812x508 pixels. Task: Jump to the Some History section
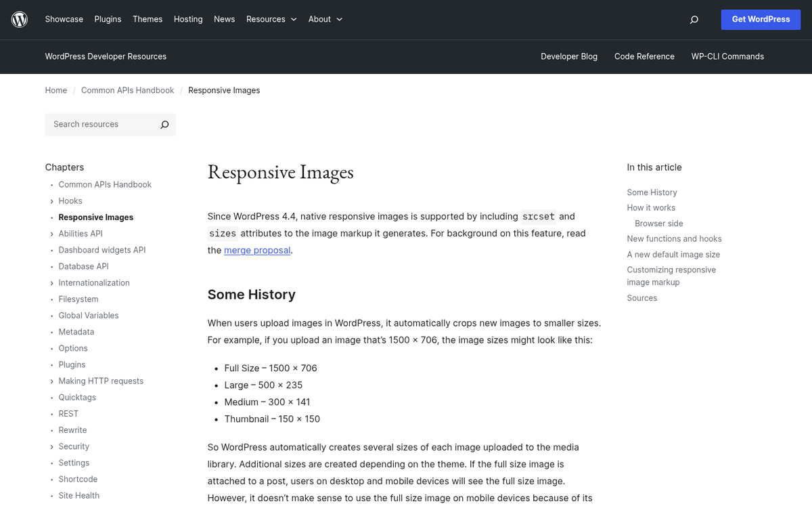point(651,192)
